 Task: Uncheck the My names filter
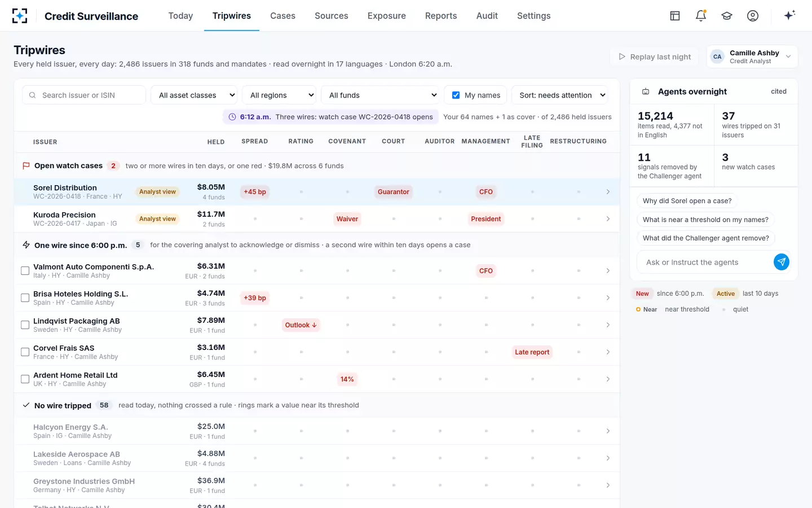point(456,95)
